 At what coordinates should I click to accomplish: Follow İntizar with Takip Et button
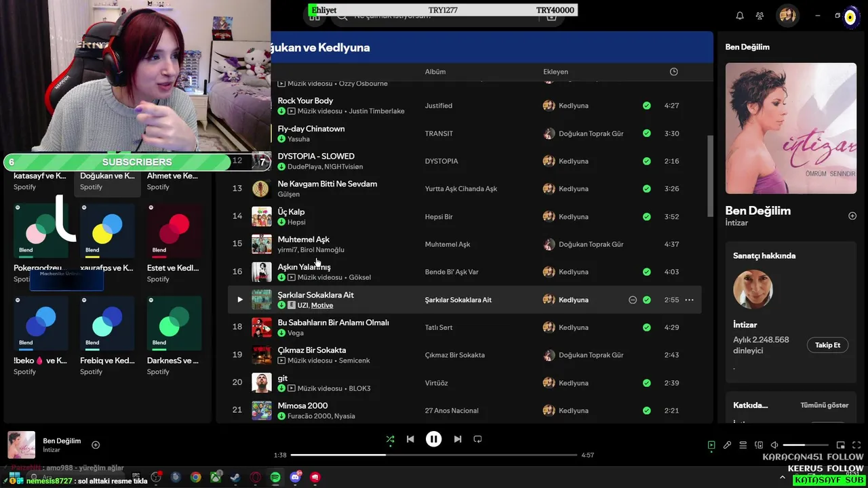pyautogui.click(x=827, y=345)
